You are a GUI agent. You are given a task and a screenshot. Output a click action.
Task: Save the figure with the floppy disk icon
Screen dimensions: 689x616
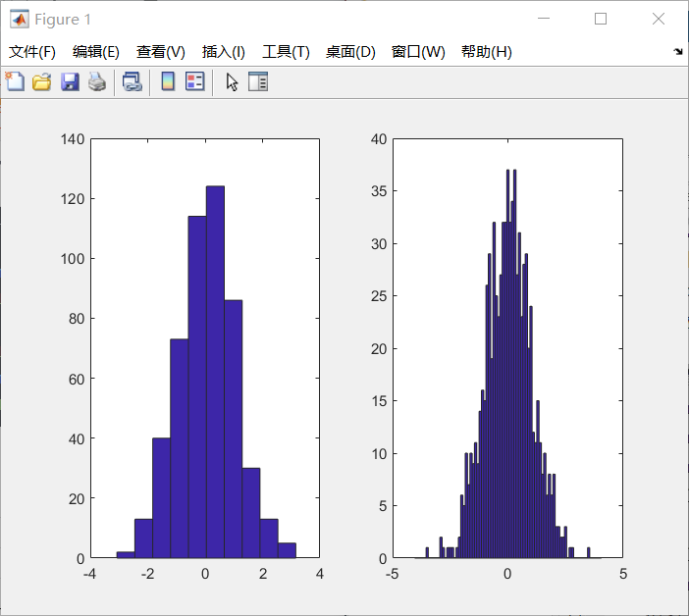(70, 81)
